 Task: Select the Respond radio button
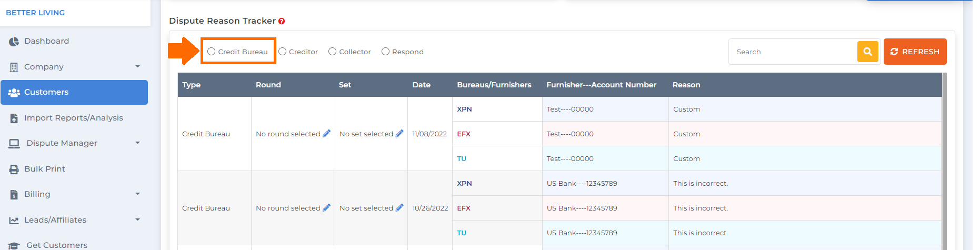385,52
